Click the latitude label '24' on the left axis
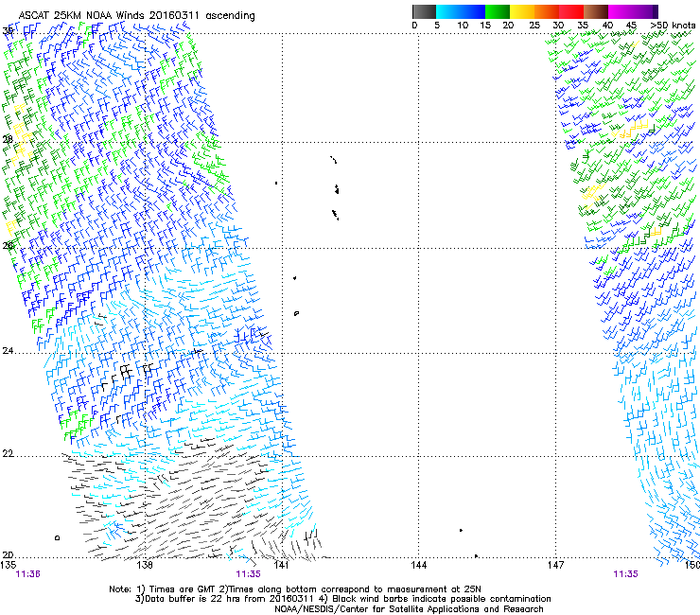The height and width of the screenshot is (615, 700). click(x=8, y=351)
